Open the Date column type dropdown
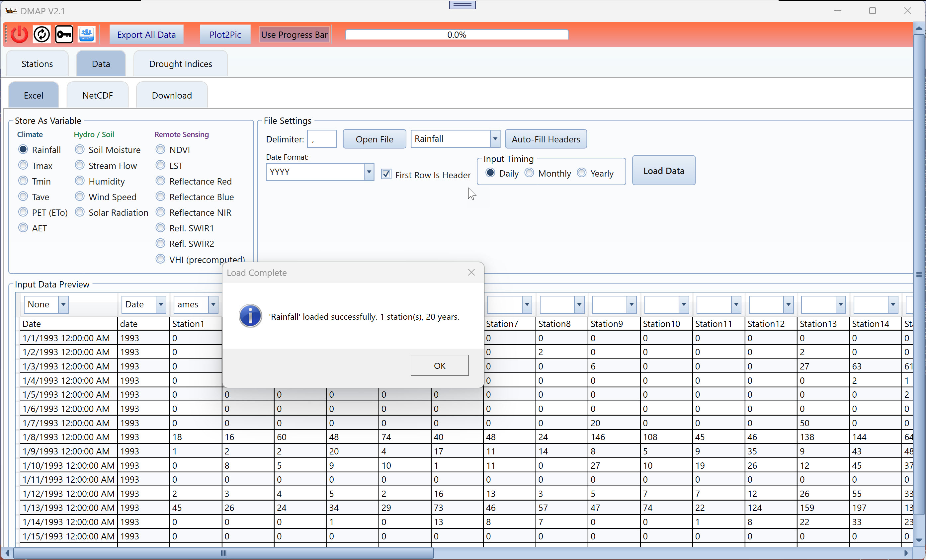 click(x=160, y=304)
